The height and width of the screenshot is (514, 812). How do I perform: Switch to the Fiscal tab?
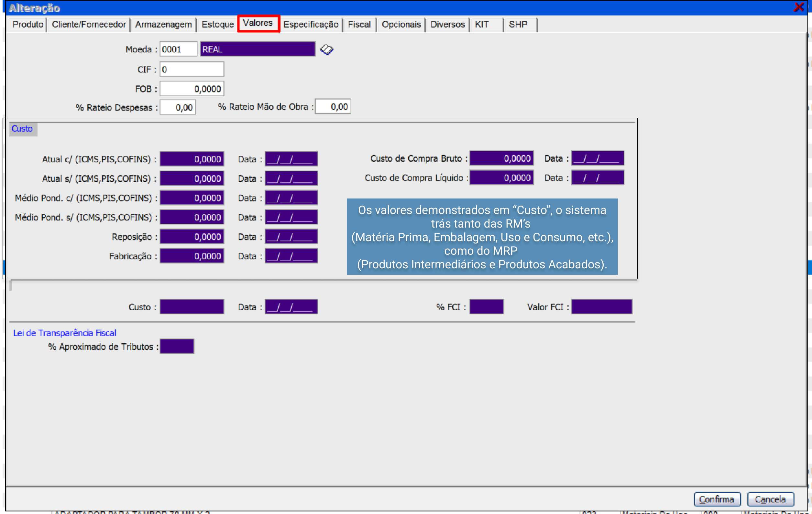[359, 25]
